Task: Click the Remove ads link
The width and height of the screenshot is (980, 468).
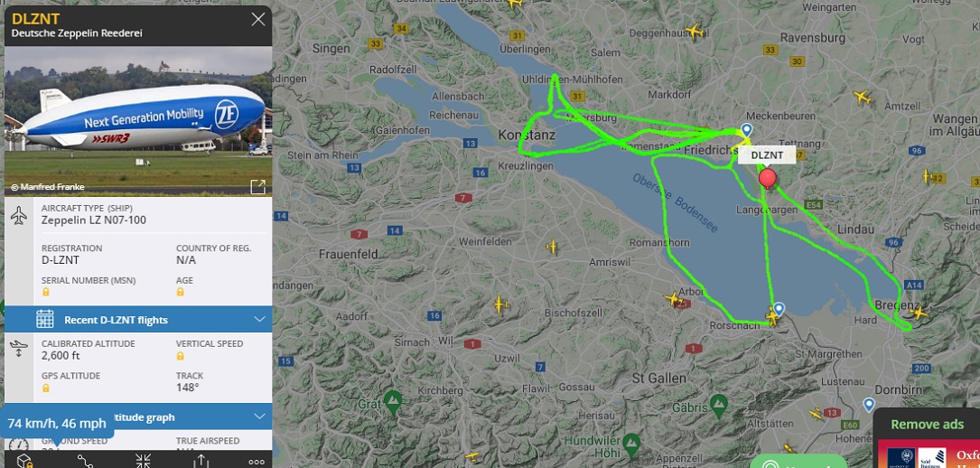Action: coord(928,425)
